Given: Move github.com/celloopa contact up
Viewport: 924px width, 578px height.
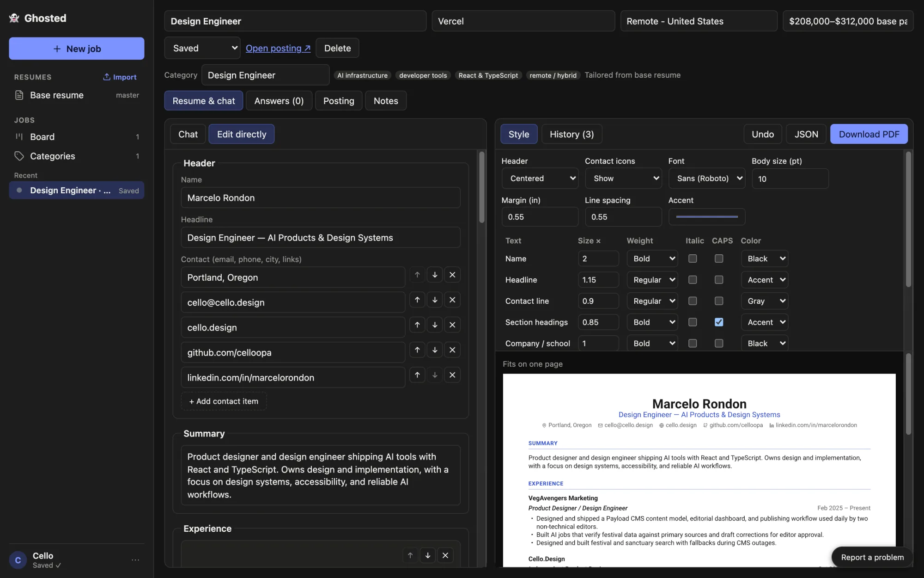Looking at the screenshot, I should (x=417, y=350).
